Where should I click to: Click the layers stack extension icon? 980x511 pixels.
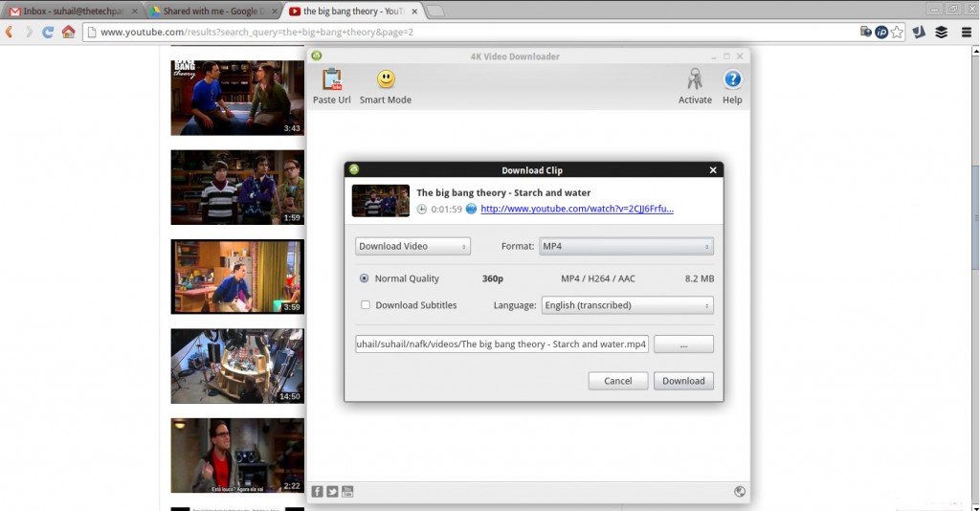click(942, 33)
